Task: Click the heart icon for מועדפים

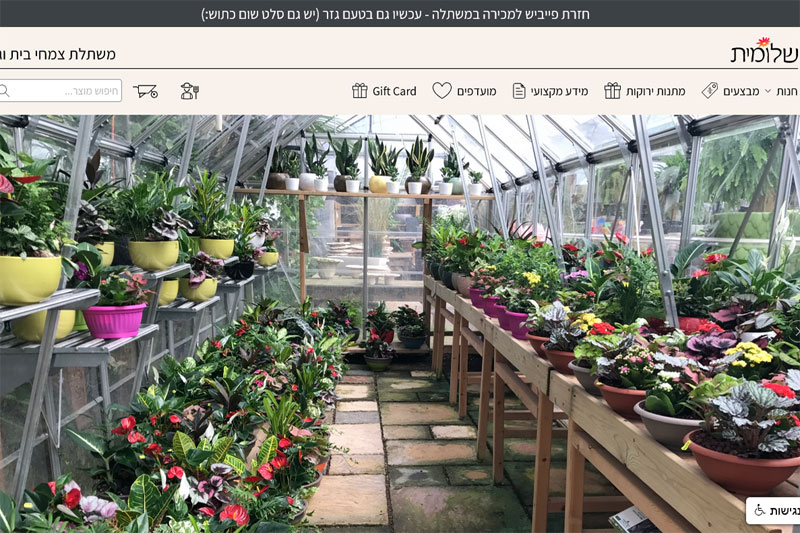Action: [x=442, y=91]
